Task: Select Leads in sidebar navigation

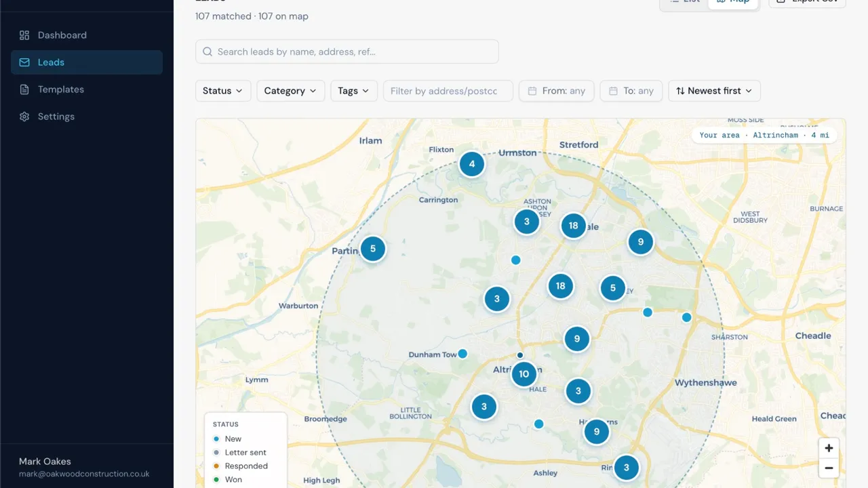Action: coord(87,62)
